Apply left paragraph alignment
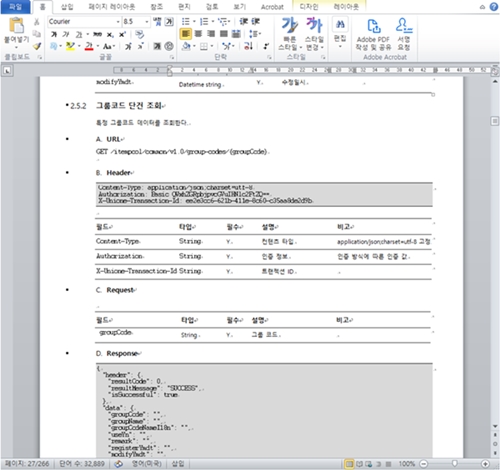 (x=185, y=34)
